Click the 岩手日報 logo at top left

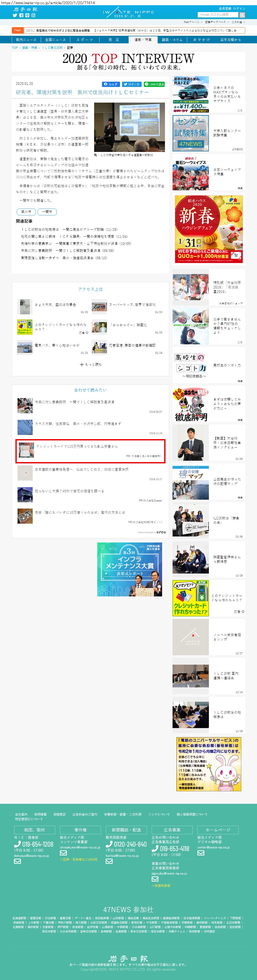click(x=25, y=9)
